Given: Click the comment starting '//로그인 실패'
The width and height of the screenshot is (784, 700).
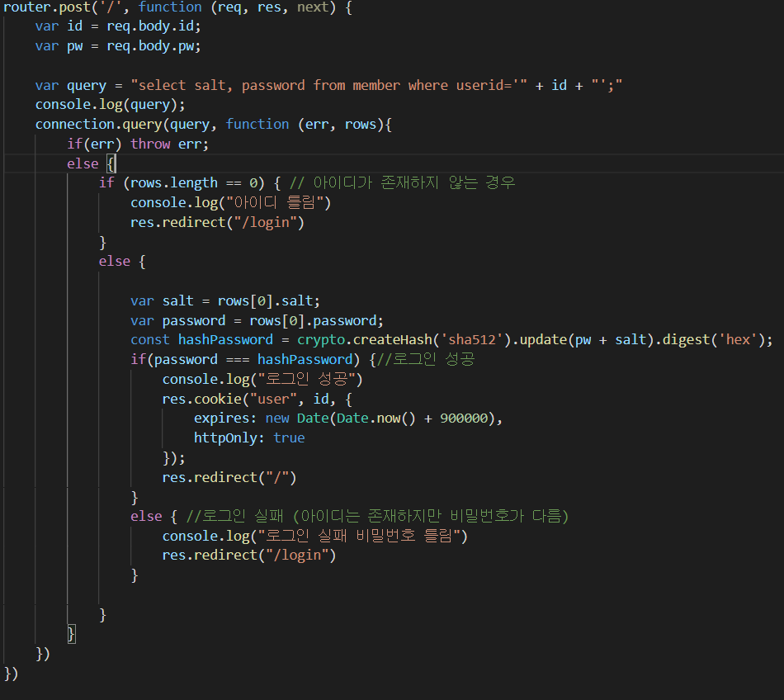Looking at the screenshot, I should pyautogui.click(x=377, y=516).
